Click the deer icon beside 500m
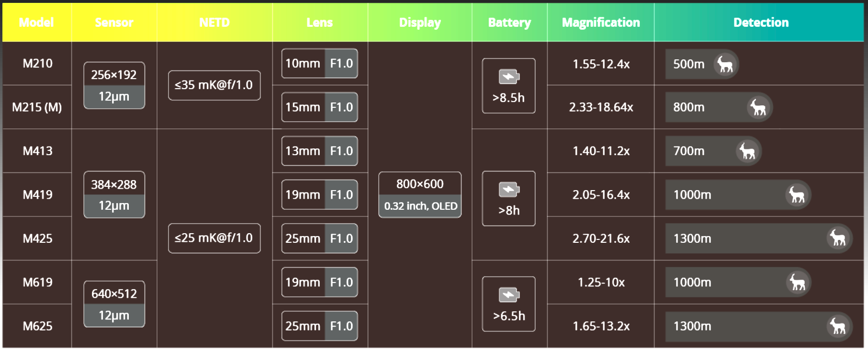Screen dimensions: 868x352 pos(725,64)
